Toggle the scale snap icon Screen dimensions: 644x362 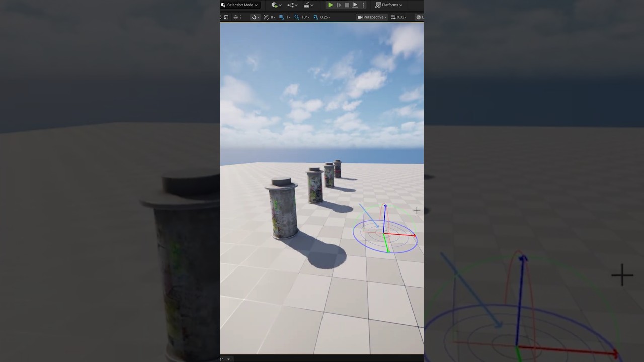point(316,17)
